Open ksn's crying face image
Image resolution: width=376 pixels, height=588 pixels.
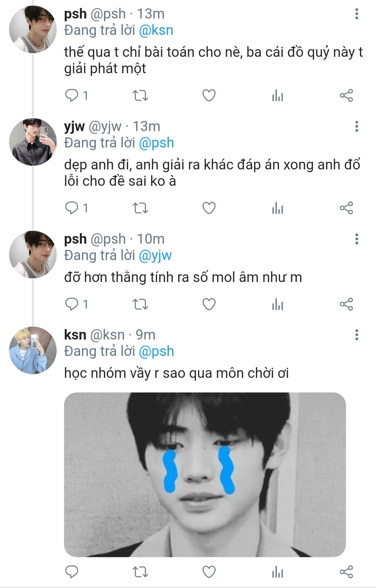click(x=205, y=474)
